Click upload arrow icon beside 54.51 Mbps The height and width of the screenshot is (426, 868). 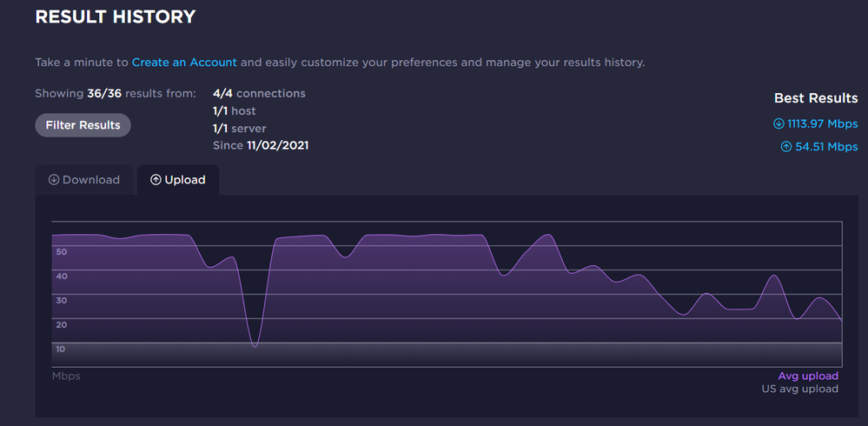[x=786, y=147]
